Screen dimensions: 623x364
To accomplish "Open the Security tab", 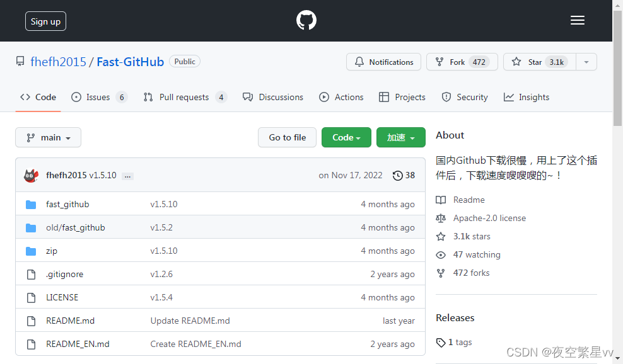I will [465, 97].
